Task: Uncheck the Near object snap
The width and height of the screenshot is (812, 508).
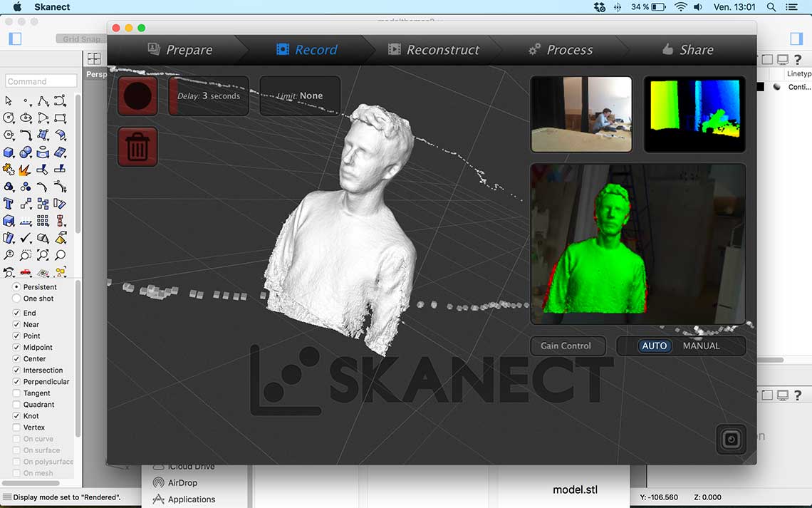Action: point(16,324)
